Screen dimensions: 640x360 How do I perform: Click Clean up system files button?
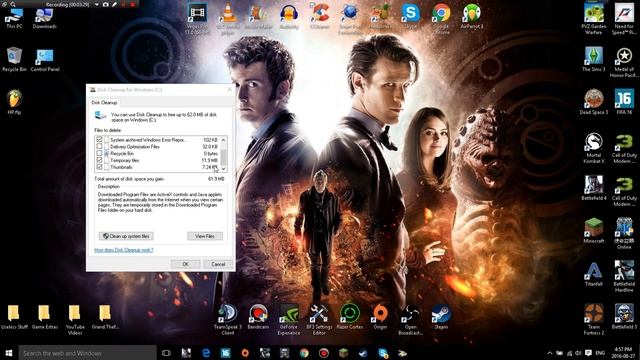126,236
